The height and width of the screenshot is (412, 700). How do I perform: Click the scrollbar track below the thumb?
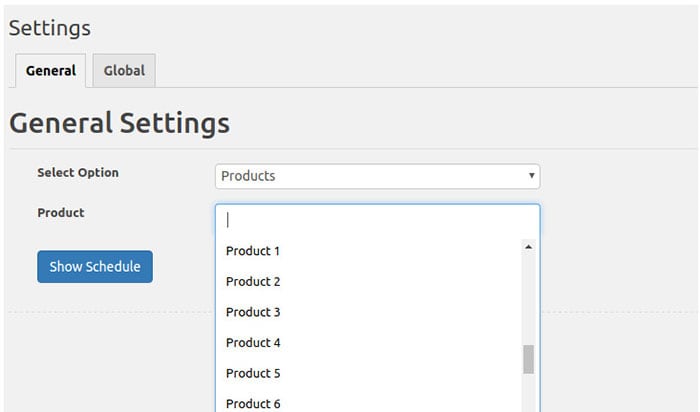[528, 393]
